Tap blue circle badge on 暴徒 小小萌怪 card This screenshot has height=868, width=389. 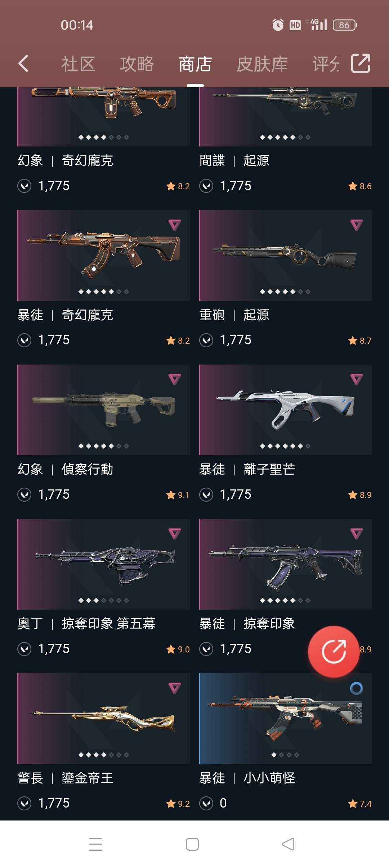pyautogui.click(x=357, y=688)
